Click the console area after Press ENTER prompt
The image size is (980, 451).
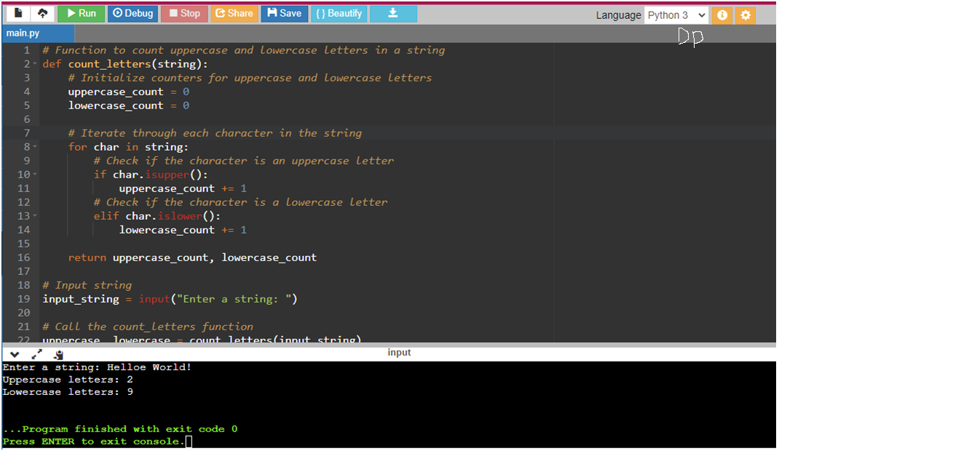coord(189,441)
